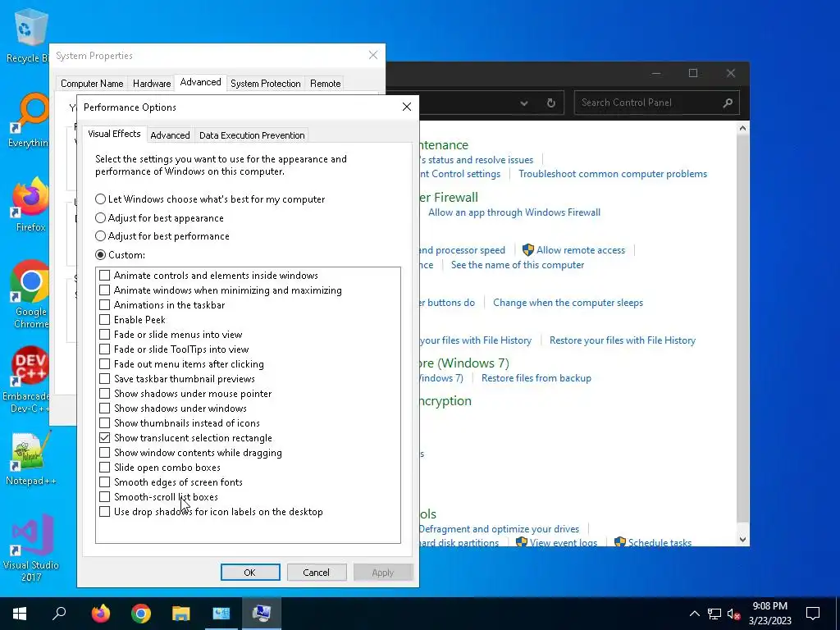Open the notification center icon
The image size is (840, 630).
(813, 614)
